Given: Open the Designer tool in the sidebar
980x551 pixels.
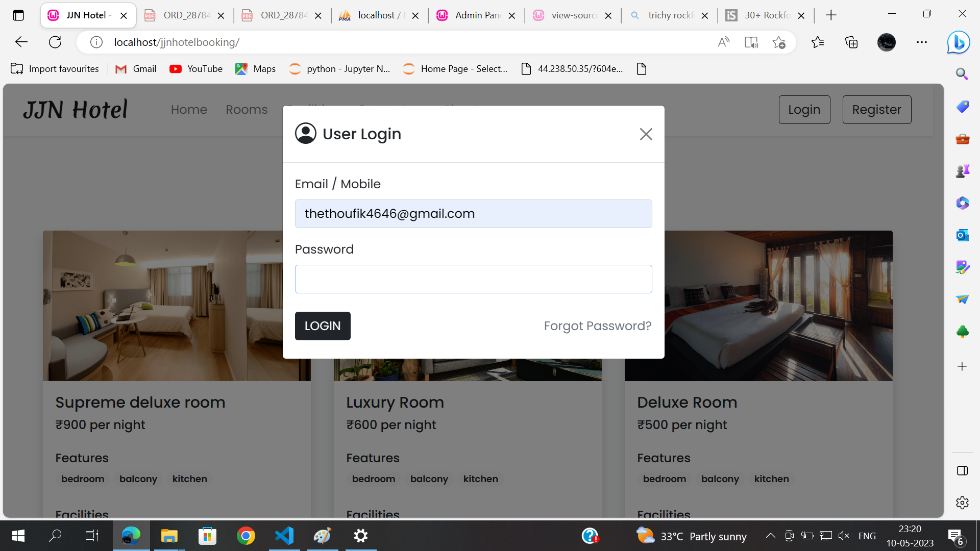Looking at the screenshot, I should click(963, 267).
